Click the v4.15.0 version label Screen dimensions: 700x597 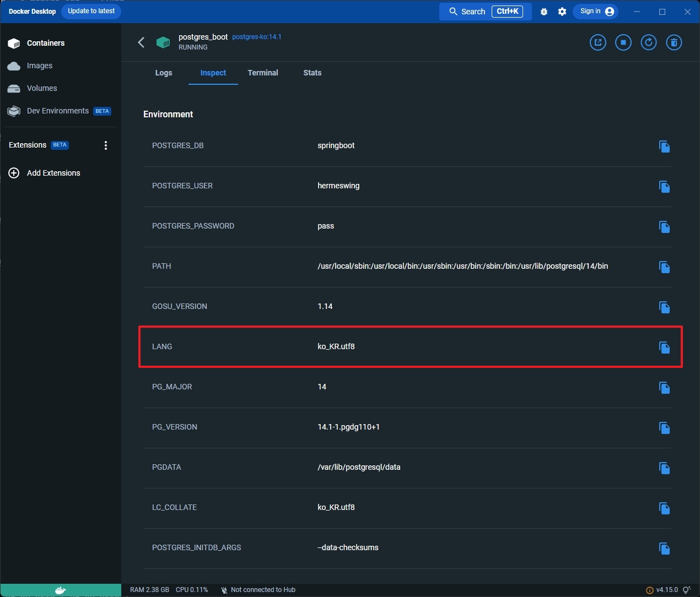667,590
